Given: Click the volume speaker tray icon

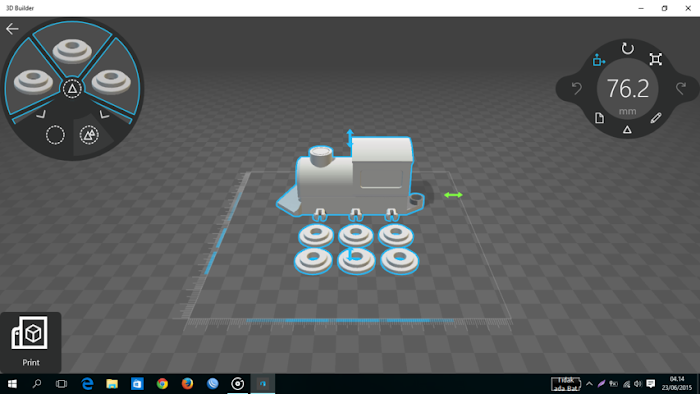Looking at the screenshot, I should (638, 384).
